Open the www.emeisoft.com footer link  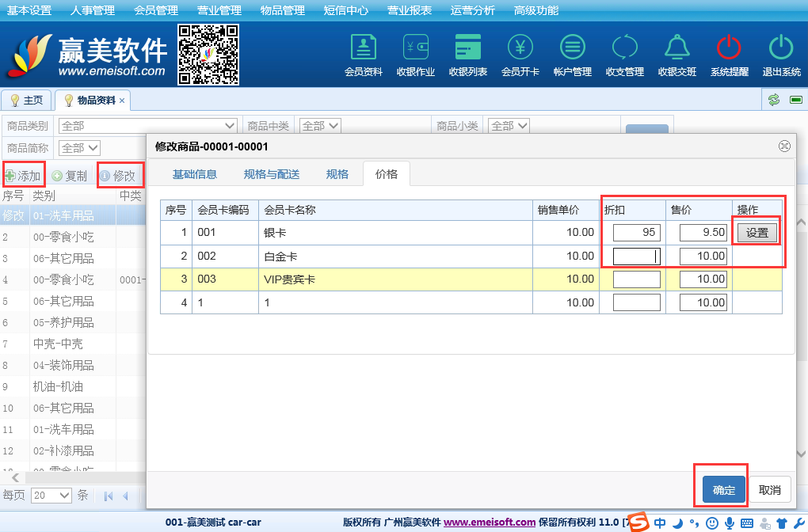click(x=490, y=522)
